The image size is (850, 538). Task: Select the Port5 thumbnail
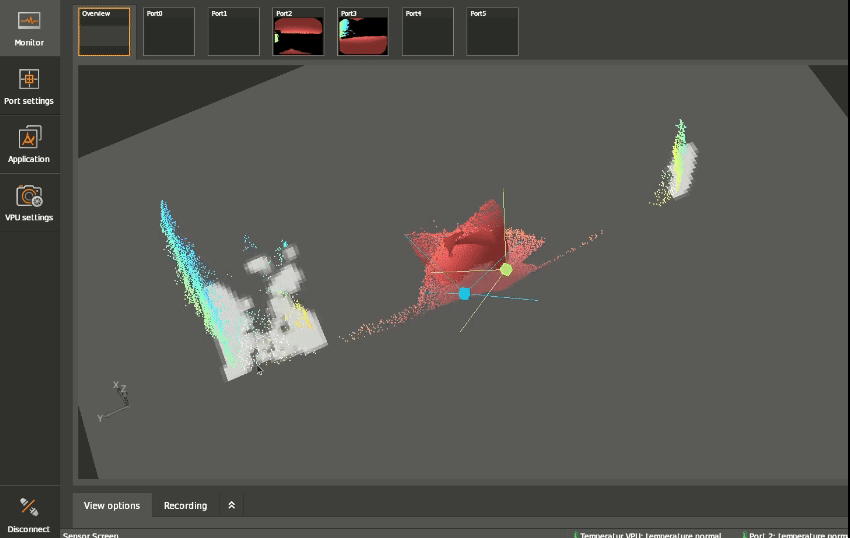tap(492, 32)
